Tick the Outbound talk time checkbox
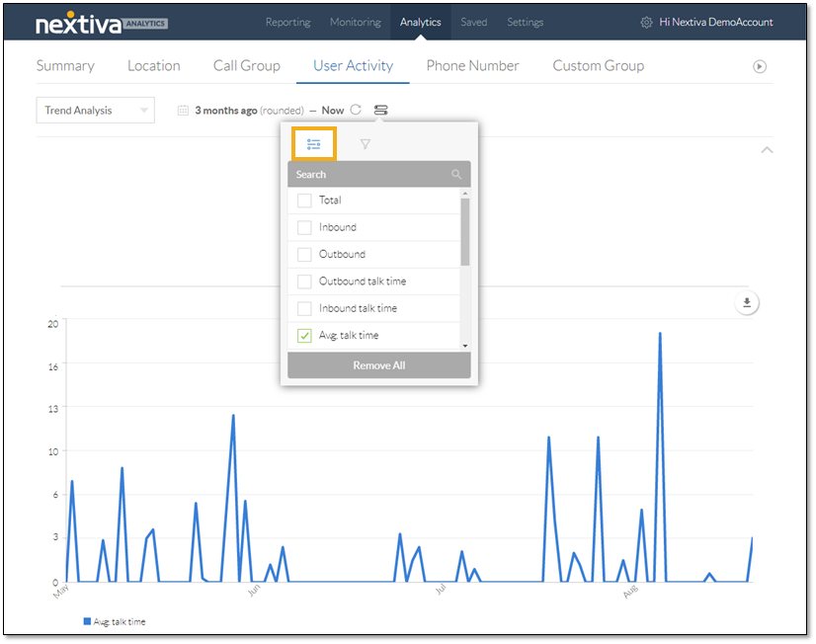The width and height of the screenshot is (816, 644). pyautogui.click(x=304, y=282)
